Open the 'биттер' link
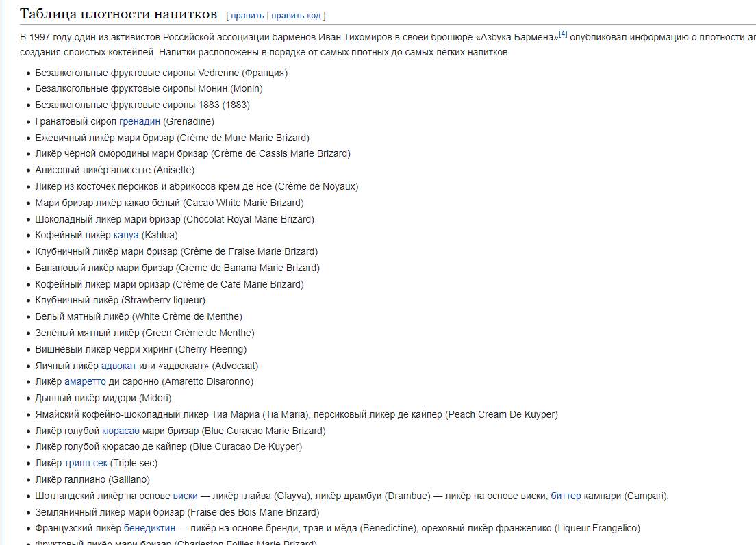This screenshot has width=756, height=545. click(566, 496)
